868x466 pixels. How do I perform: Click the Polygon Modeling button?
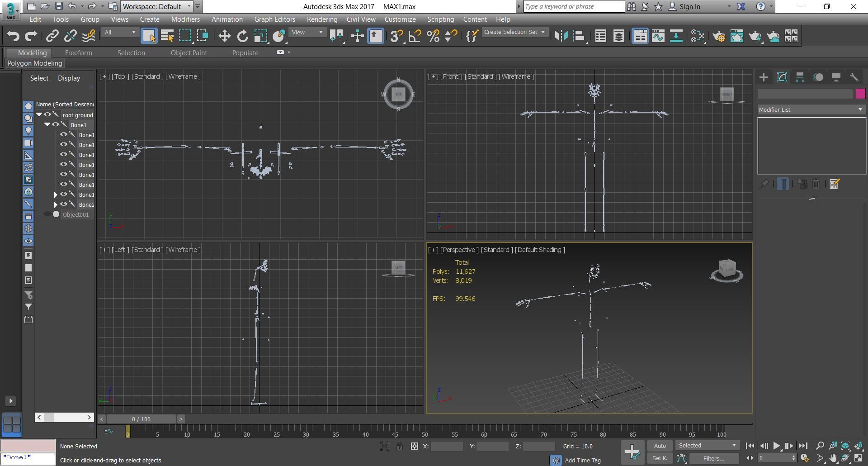[35, 63]
